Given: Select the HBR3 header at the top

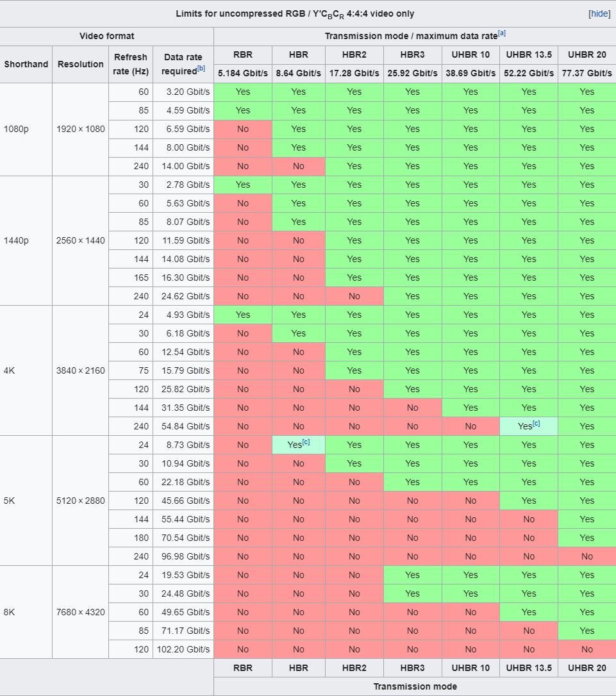Looking at the screenshot, I should point(412,55).
